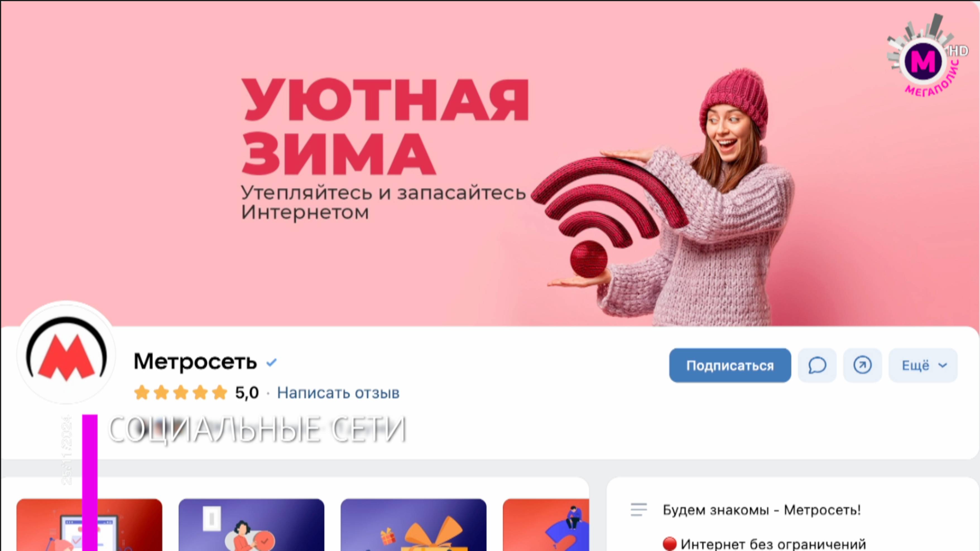The image size is (980, 551).
Task: Click the blue verified checkmark badge
Action: [271, 362]
